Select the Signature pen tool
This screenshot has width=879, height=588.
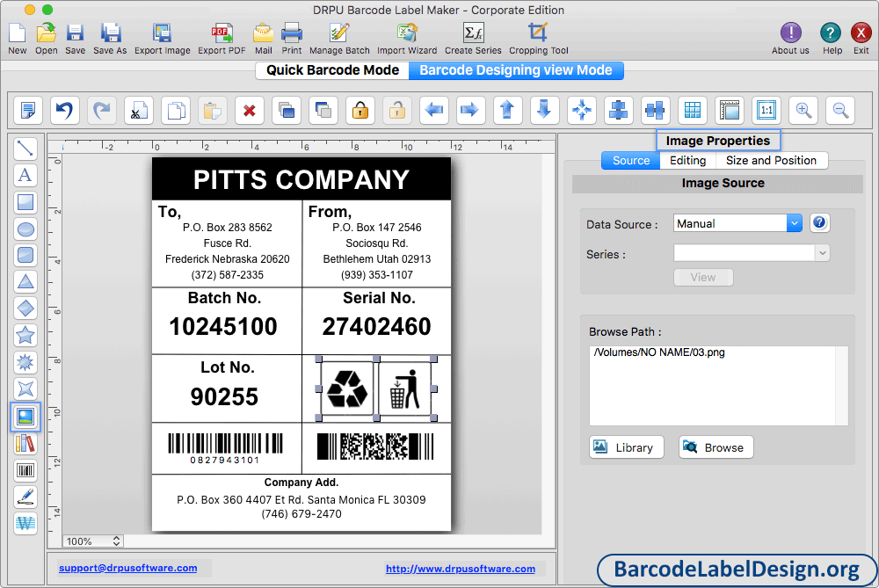tap(25, 497)
